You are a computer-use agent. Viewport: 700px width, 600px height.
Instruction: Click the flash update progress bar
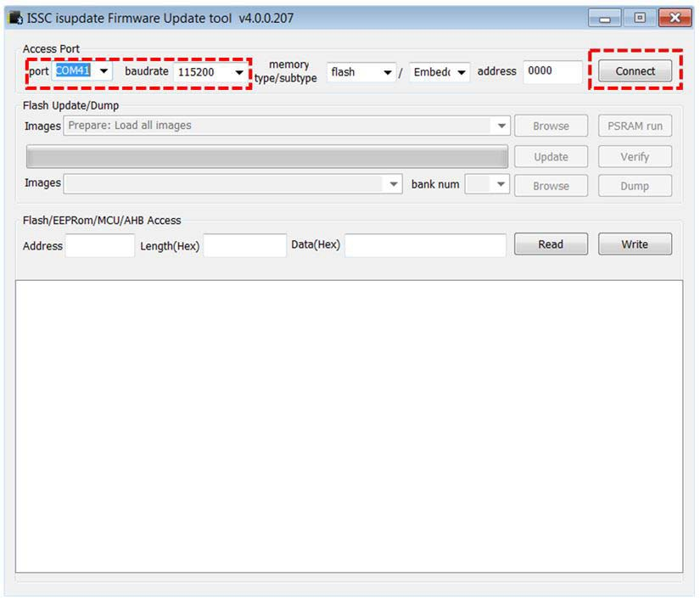click(267, 157)
